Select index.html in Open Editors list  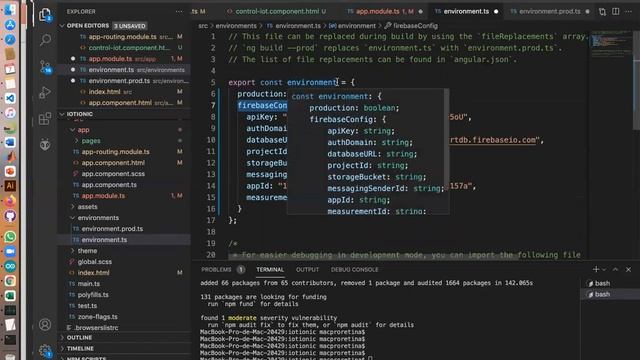tap(104, 92)
